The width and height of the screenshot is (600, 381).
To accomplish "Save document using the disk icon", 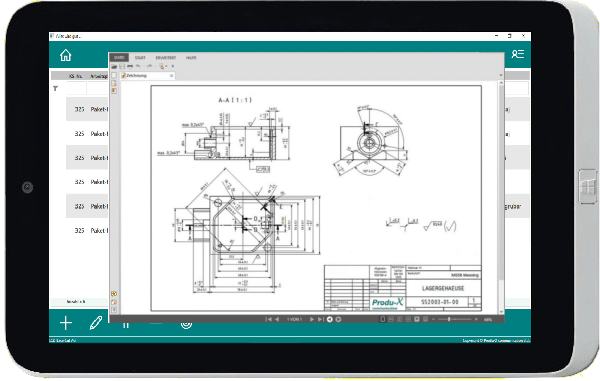I will click(x=122, y=67).
